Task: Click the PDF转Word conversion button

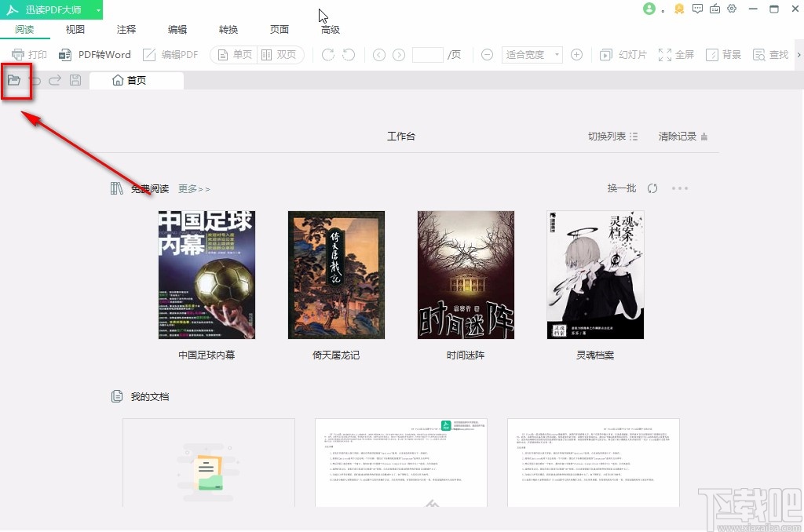Action: coord(95,55)
